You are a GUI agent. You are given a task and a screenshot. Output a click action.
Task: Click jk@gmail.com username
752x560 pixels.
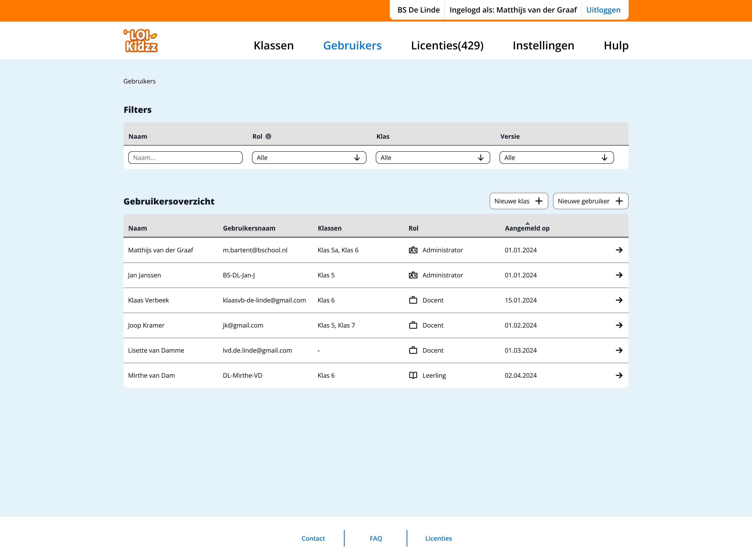point(243,325)
